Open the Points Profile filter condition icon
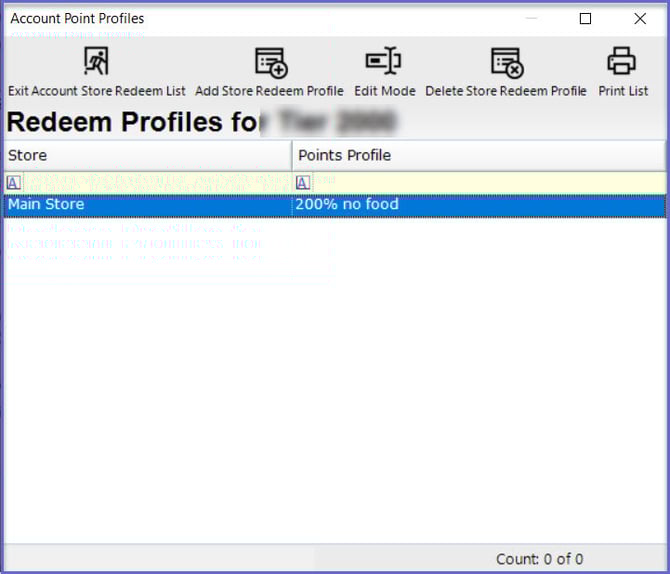 click(303, 182)
